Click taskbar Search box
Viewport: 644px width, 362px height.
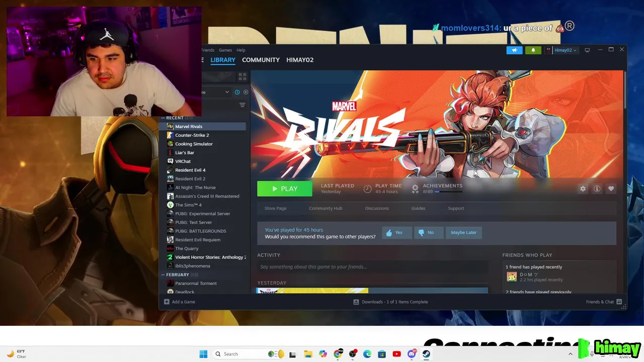point(248,354)
